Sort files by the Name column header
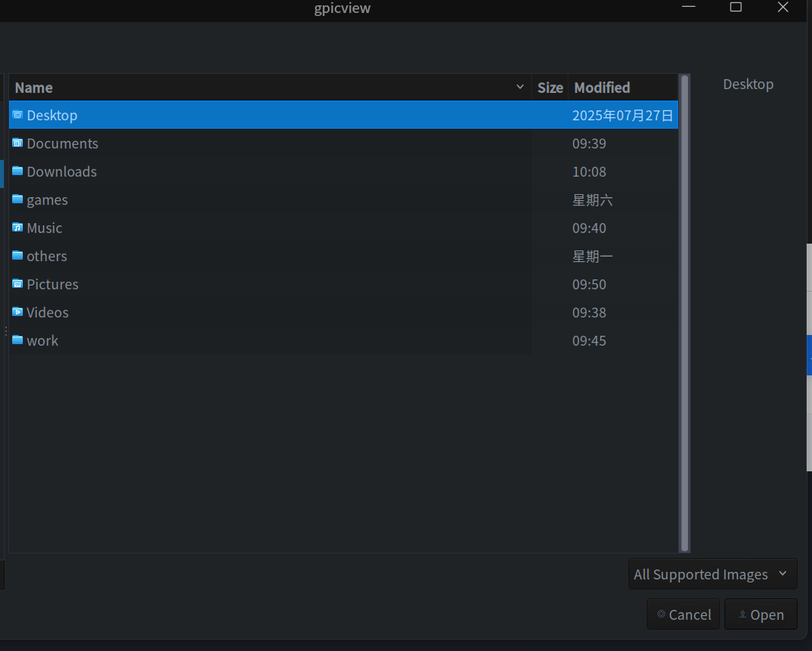This screenshot has height=651, width=812. pyautogui.click(x=270, y=88)
